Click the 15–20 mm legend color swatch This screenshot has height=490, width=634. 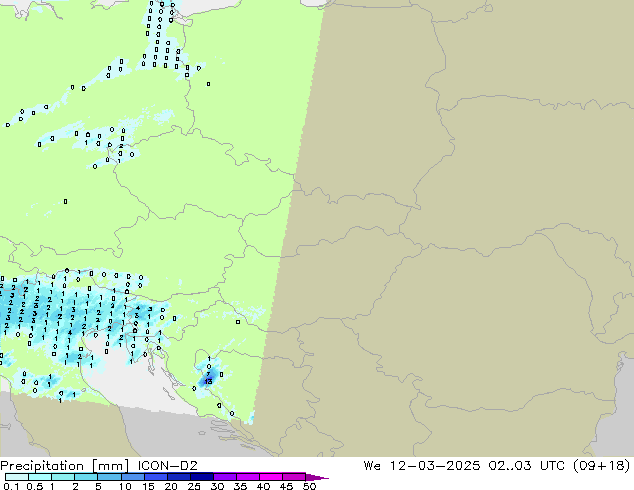pos(155,477)
